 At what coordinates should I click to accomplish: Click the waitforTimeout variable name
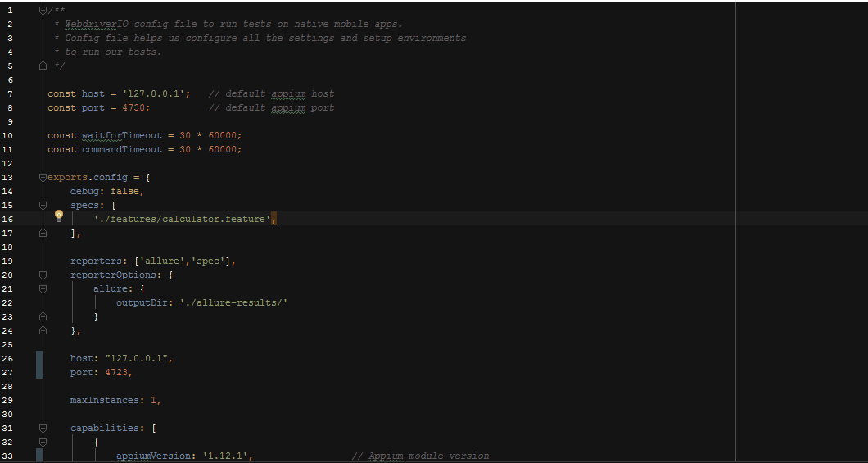click(122, 136)
